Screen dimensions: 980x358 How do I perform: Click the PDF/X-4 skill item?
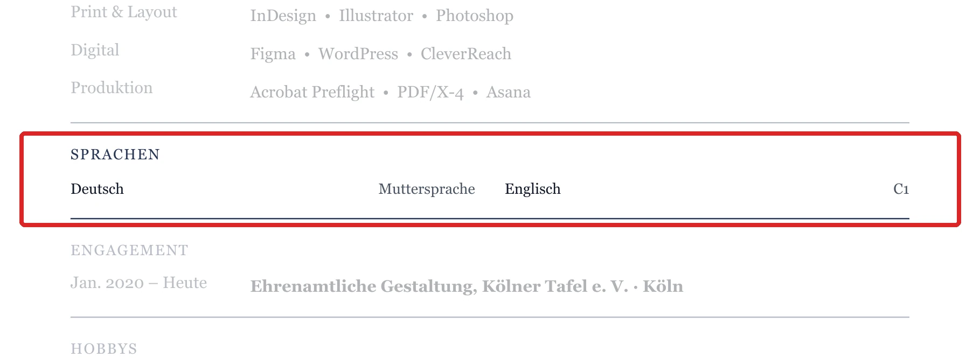click(430, 92)
